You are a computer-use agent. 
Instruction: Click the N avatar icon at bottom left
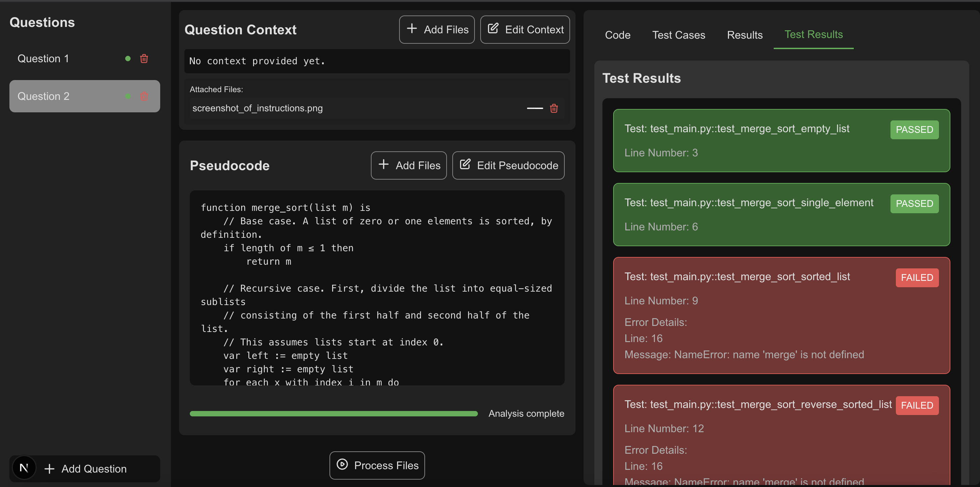(24, 468)
